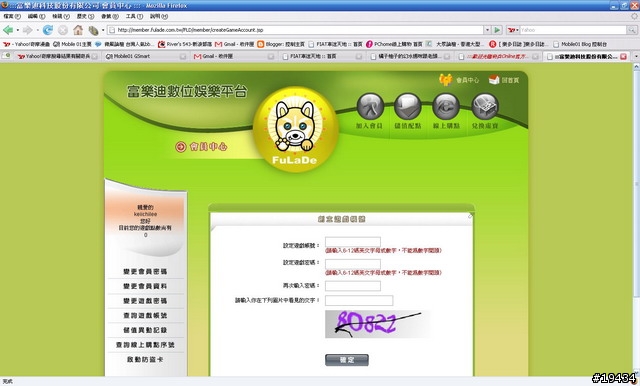Click the 加入會員 round icon
The width and height of the screenshot is (640, 386).
[x=370, y=107]
